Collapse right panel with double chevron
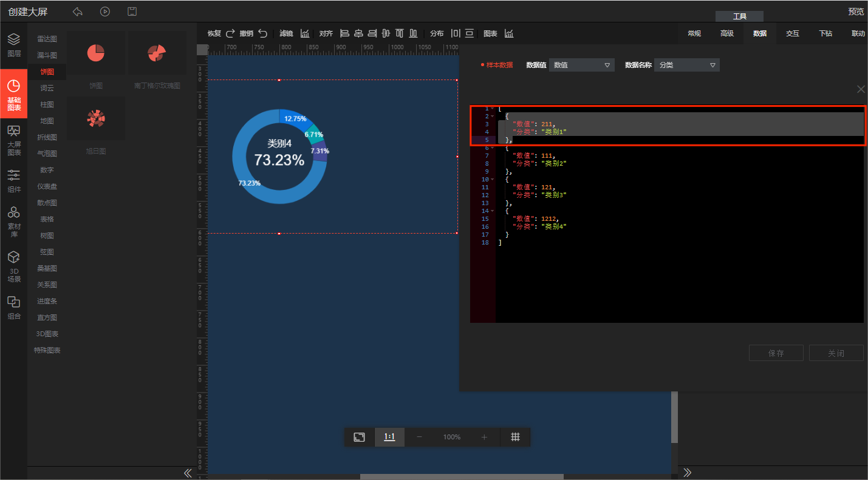The image size is (868, 480). tap(688, 473)
